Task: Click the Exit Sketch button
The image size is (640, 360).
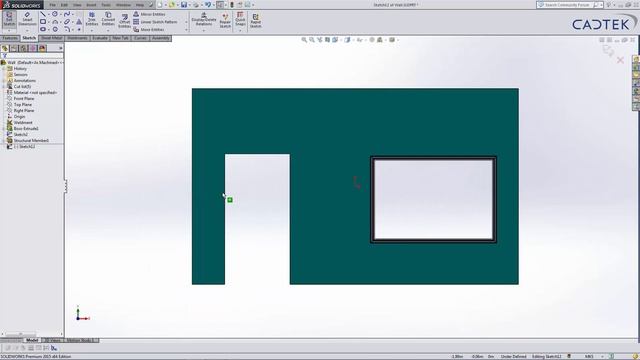Action: (x=9, y=19)
